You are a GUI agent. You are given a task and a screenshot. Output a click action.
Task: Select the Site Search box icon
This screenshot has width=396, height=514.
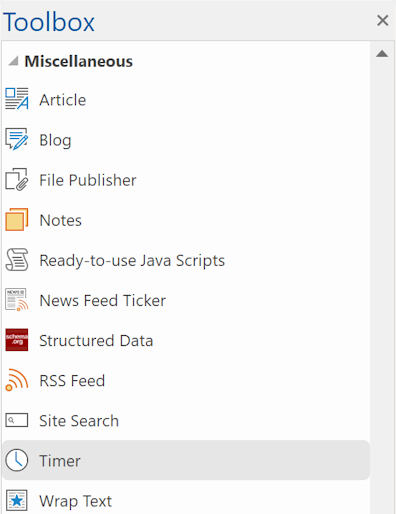tap(17, 420)
